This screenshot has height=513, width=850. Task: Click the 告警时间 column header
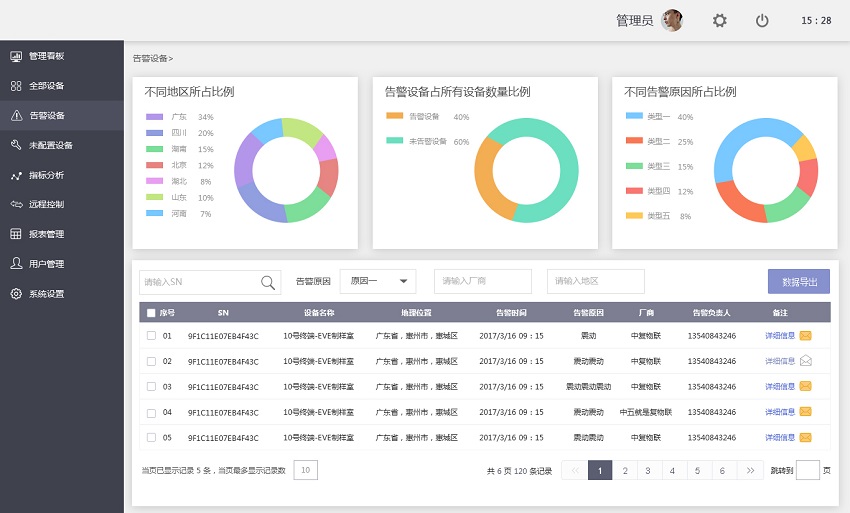511,313
